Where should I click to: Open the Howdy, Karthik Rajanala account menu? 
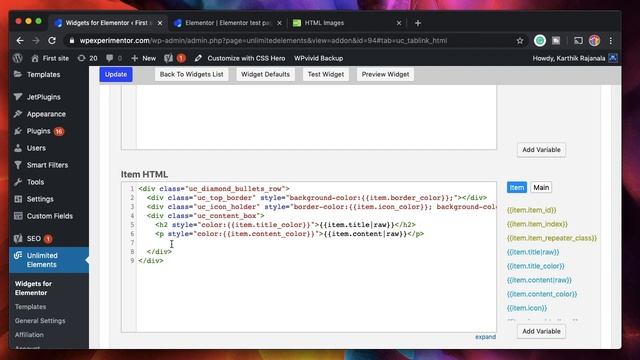coord(574,58)
